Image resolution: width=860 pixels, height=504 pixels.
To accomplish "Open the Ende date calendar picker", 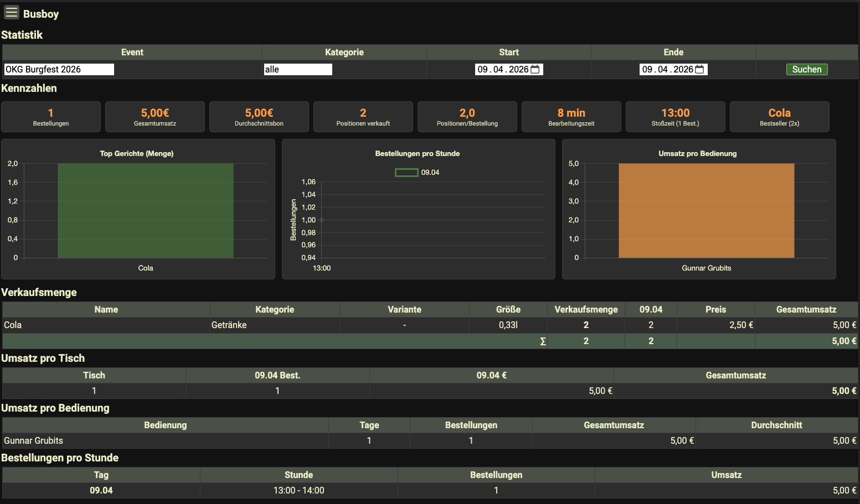I will pyautogui.click(x=699, y=69).
